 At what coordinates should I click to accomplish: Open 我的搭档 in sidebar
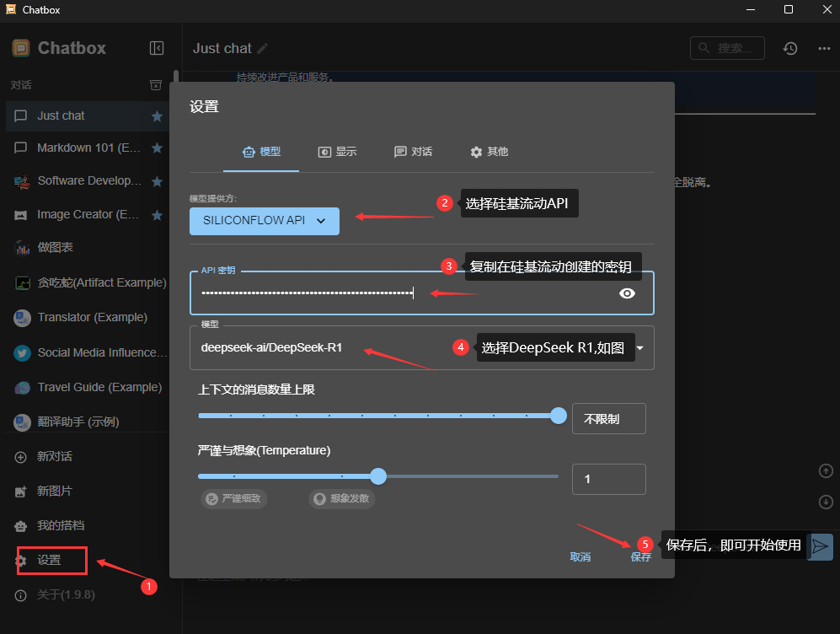[x=61, y=526]
